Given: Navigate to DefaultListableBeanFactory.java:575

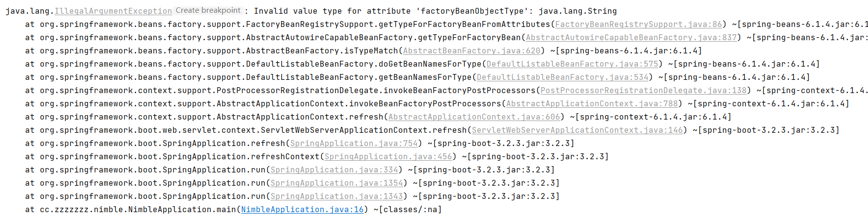Looking at the screenshot, I should pyautogui.click(x=572, y=64).
